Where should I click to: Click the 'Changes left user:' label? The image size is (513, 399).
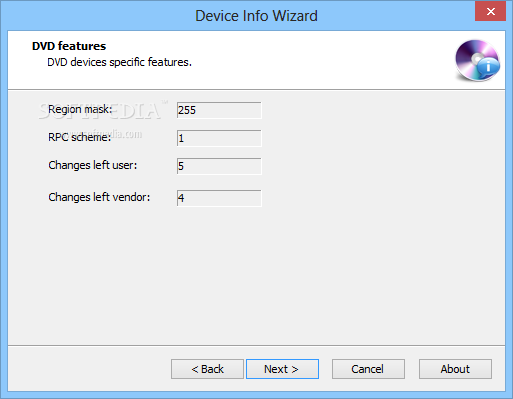click(93, 165)
